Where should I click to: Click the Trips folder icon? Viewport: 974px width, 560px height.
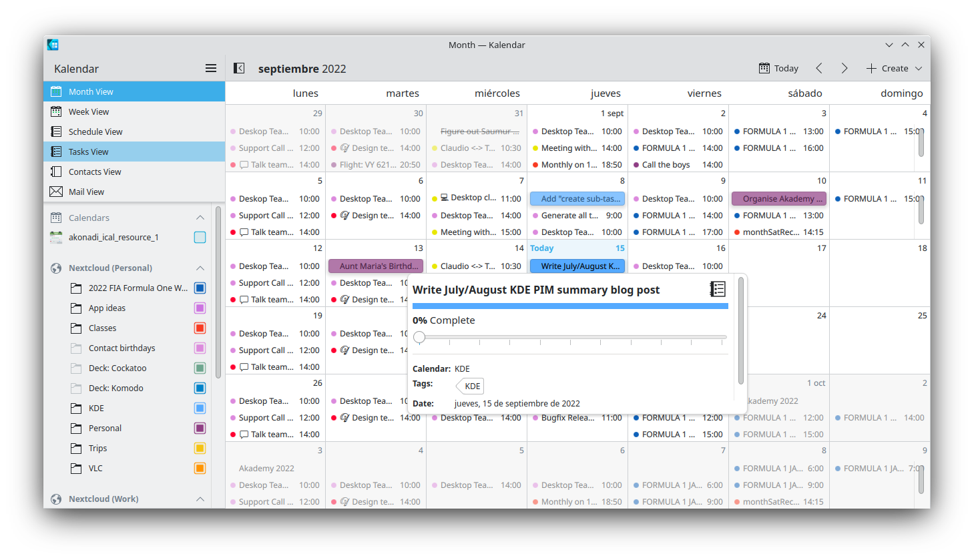(76, 448)
